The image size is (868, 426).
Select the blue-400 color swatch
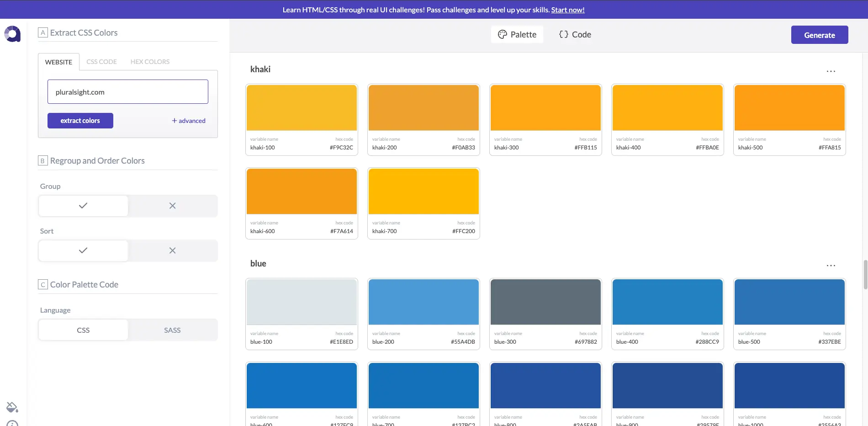coord(667,302)
